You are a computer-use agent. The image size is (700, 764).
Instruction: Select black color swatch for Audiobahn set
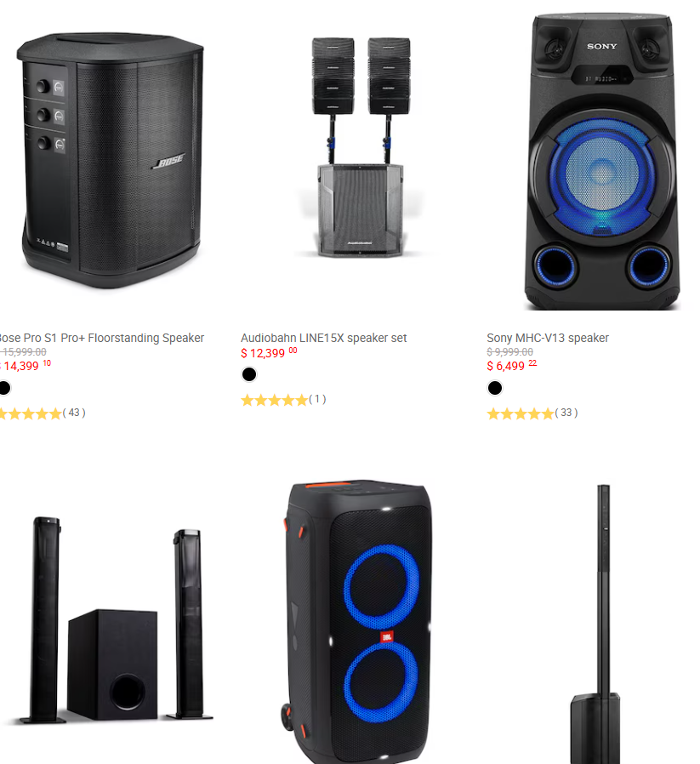tap(249, 374)
